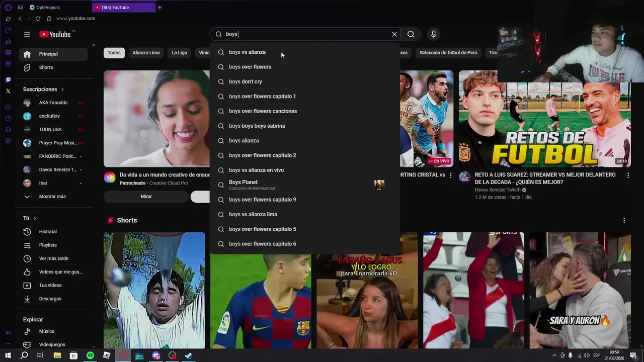Open AKA Fanodric channel
This screenshot has height=362, width=644.
(x=53, y=103)
